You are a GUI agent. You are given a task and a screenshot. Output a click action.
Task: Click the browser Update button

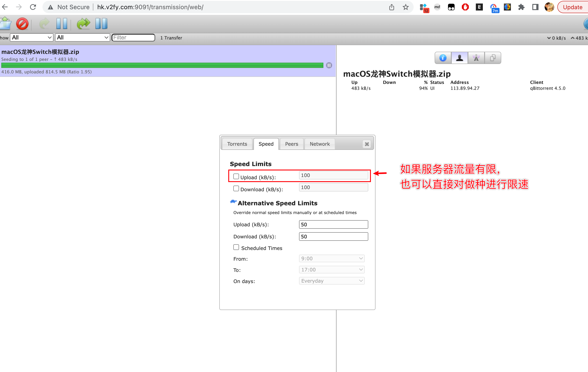pos(572,7)
